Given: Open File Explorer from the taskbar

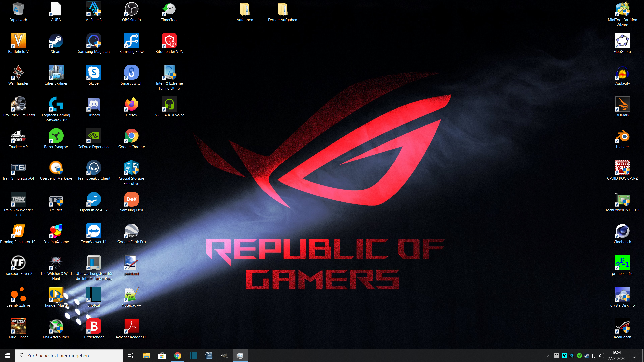Looking at the screenshot, I should point(146,355).
